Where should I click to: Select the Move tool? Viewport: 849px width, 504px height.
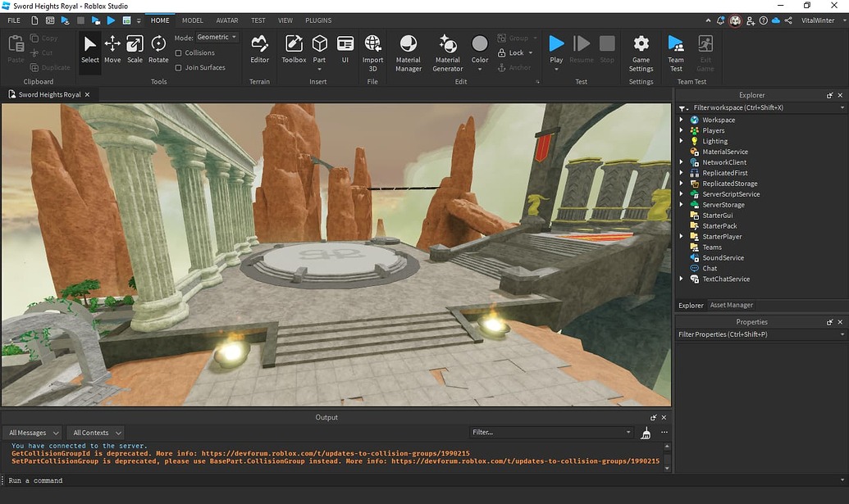click(x=112, y=49)
